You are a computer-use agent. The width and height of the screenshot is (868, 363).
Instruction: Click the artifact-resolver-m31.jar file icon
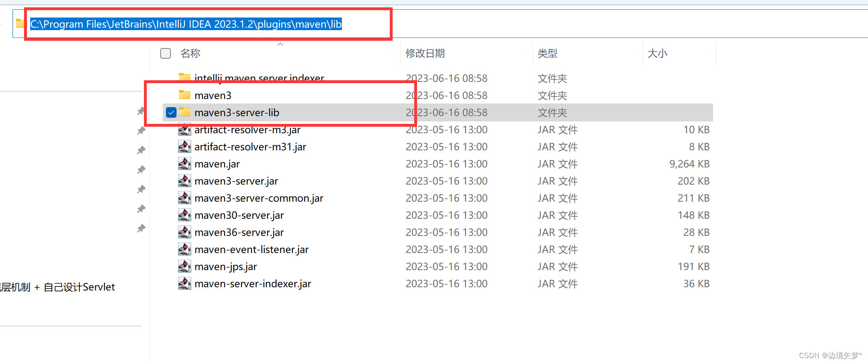click(x=185, y=147)
